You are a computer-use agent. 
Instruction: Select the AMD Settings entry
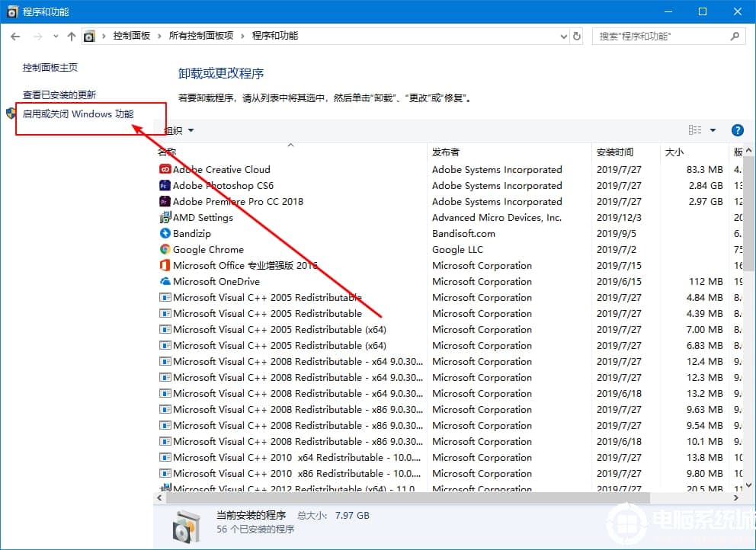(x=450, y=217)
